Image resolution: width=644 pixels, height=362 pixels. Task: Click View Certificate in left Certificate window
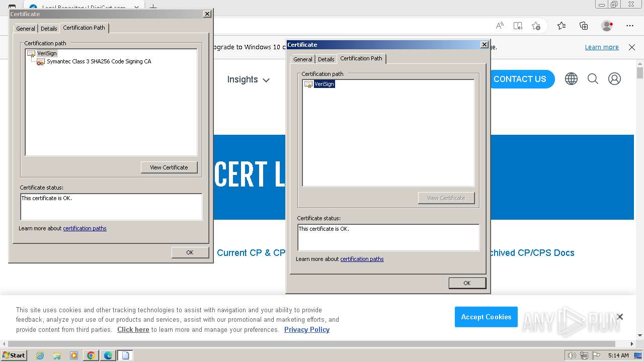169,167
